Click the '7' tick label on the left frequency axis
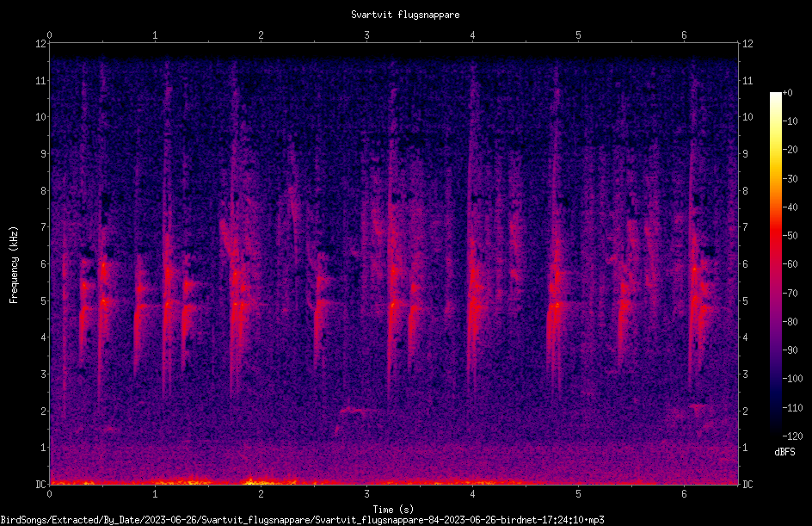The width and height of the screenshot is (812, 526). click(44, 227)
